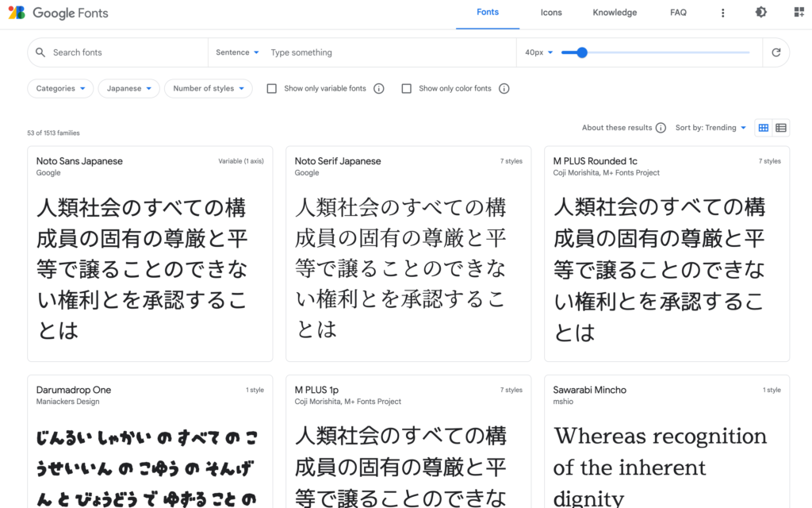Open the Sort by Trending dropdown

pos(710,128)
